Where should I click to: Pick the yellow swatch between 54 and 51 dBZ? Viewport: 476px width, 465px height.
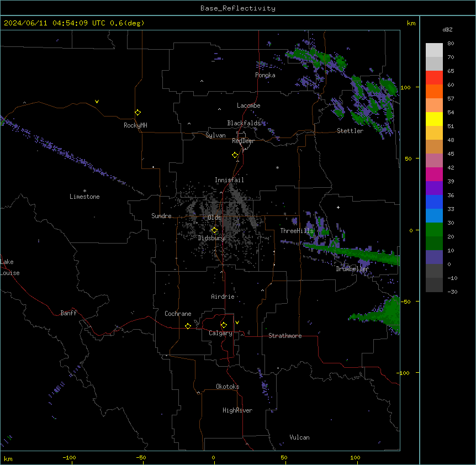(x=434, y=119)
